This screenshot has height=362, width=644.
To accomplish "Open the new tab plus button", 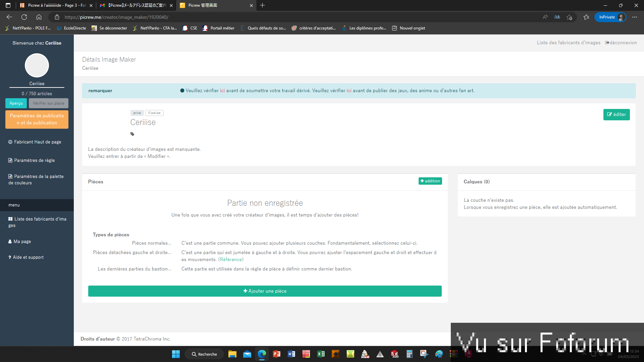I will 263,5.
